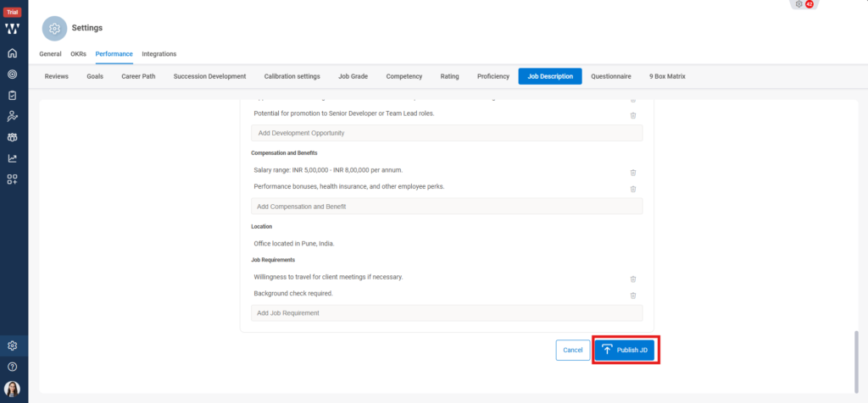Open the team people sidebar icon
Viewport: 868px width, 403px height.
12,138
